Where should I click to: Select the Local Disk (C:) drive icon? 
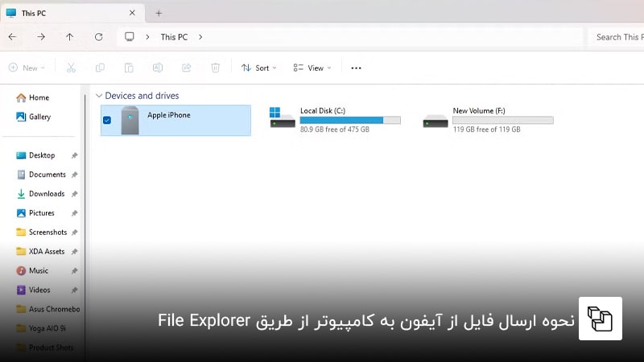[282, 117]
